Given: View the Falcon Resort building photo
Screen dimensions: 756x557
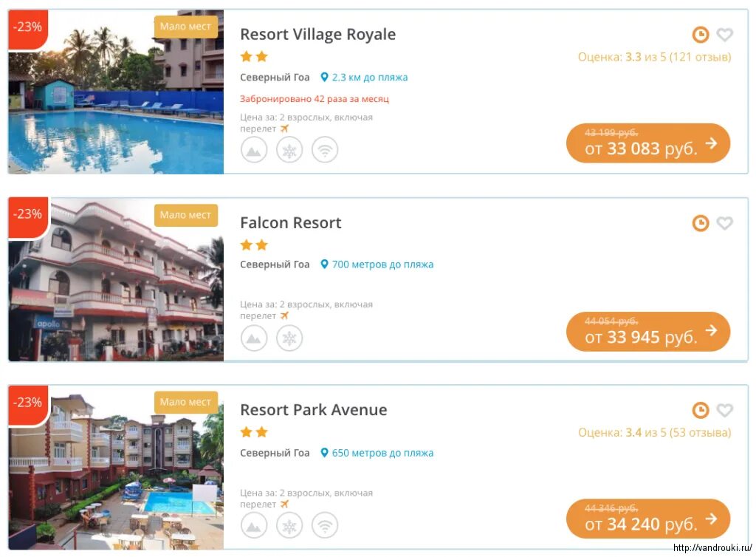Looking at the screenshot, I should pos(116,279).
